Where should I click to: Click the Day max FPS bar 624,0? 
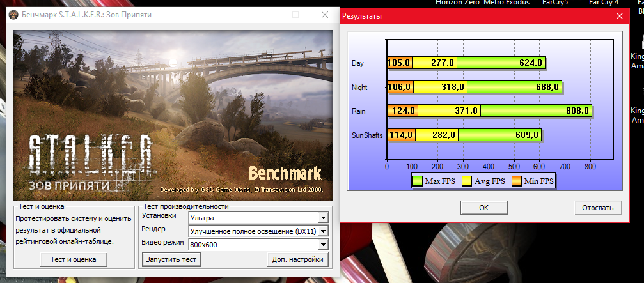tap(501, 63)
